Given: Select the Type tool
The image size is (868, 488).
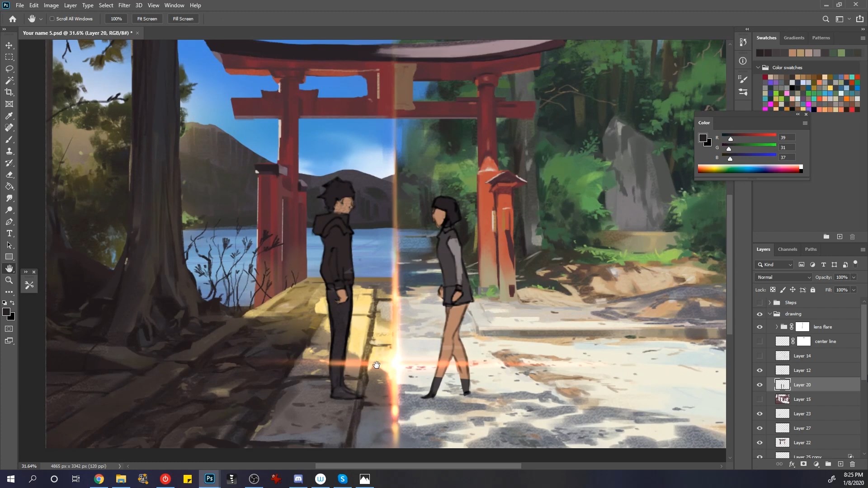Looking at the screenshot, I should coord(9,234).
